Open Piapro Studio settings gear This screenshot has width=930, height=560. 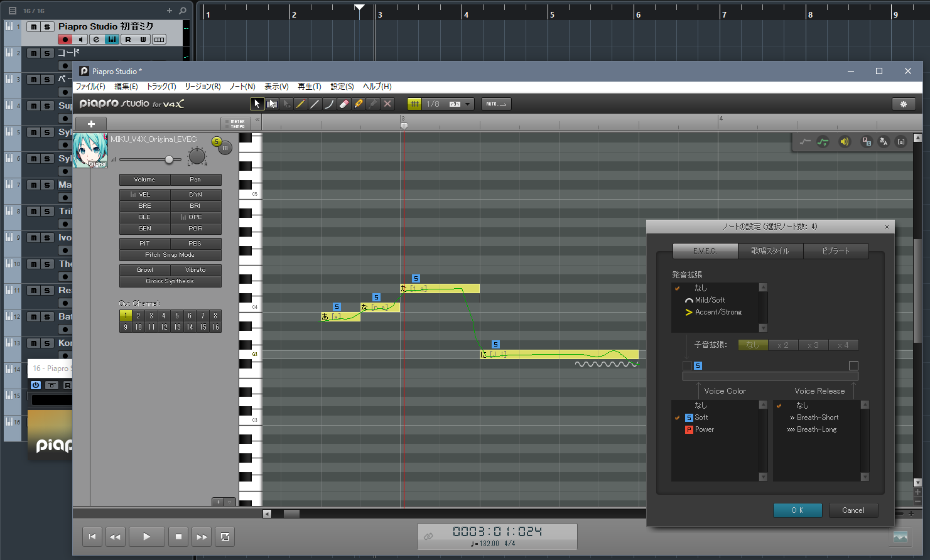904,104
